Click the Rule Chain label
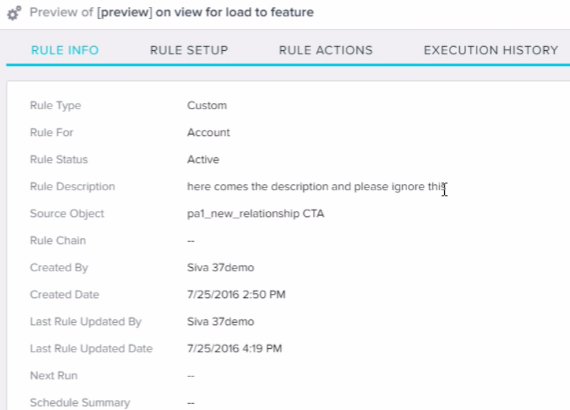This screenshot has width=570, height=410. [58, 241]
